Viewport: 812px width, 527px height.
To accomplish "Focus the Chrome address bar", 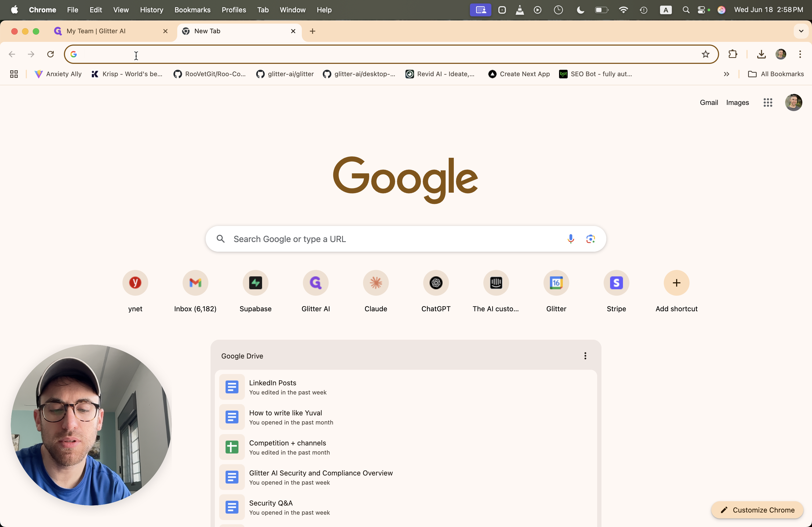I will (391, 54).
